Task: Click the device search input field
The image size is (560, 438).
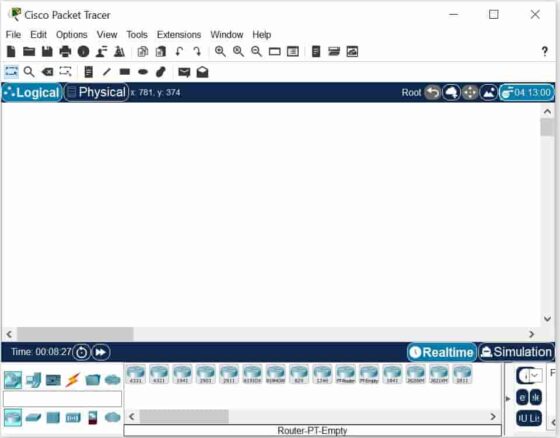Action: (62, 399)
